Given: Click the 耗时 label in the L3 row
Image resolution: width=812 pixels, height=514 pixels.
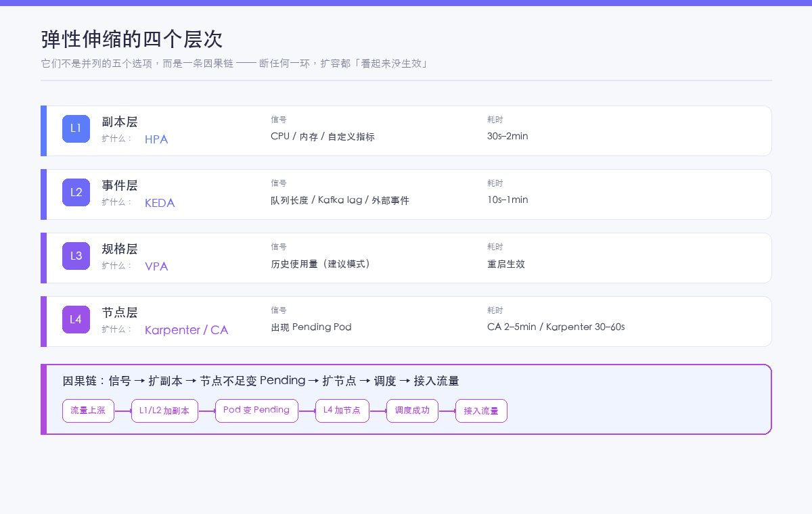Looking at the screenshot, I should tap(495, 247).
